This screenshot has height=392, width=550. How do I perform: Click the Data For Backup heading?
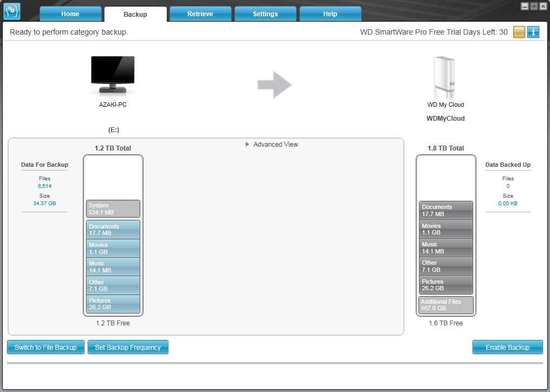(x=44, y=165)
